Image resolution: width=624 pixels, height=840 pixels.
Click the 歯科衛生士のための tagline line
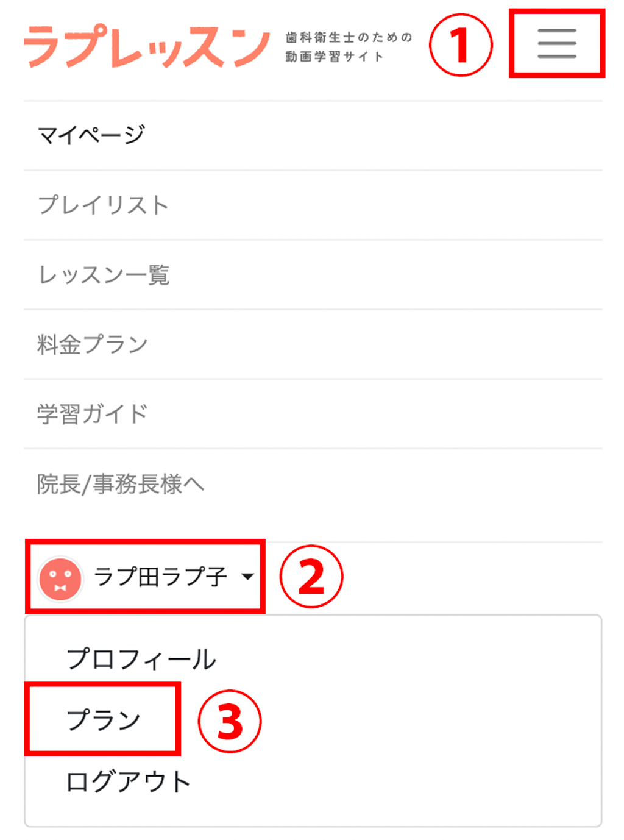349,38
